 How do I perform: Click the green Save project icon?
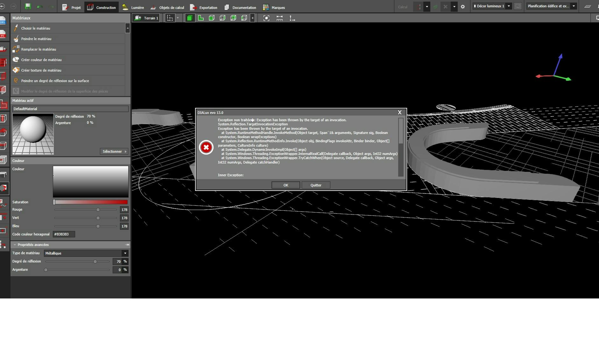[x=28, y=6]
